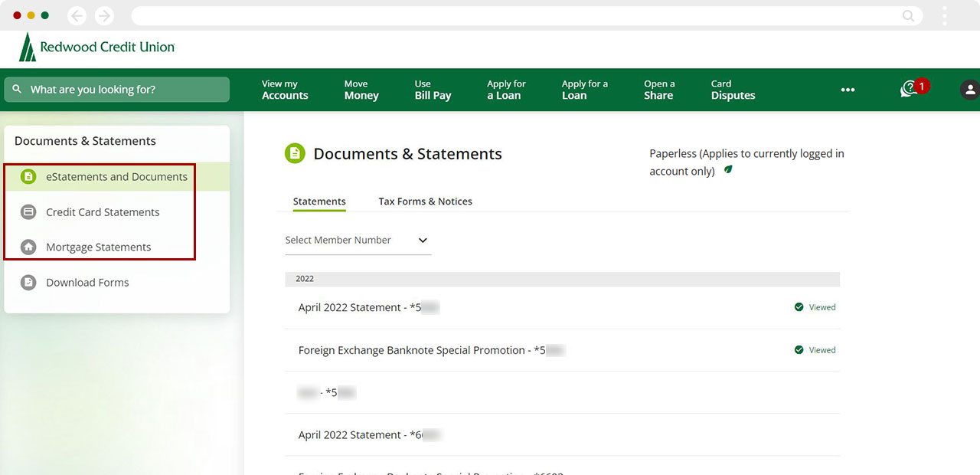Screen dimensions: 980x475
Task: Click browser back arrow button
Action: [77, 15]
